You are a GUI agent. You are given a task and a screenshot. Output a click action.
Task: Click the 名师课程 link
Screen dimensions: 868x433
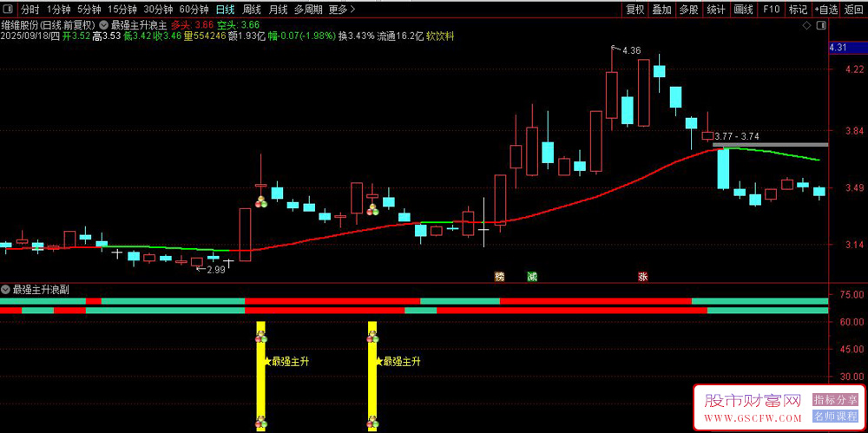click(x=834, y=416)
